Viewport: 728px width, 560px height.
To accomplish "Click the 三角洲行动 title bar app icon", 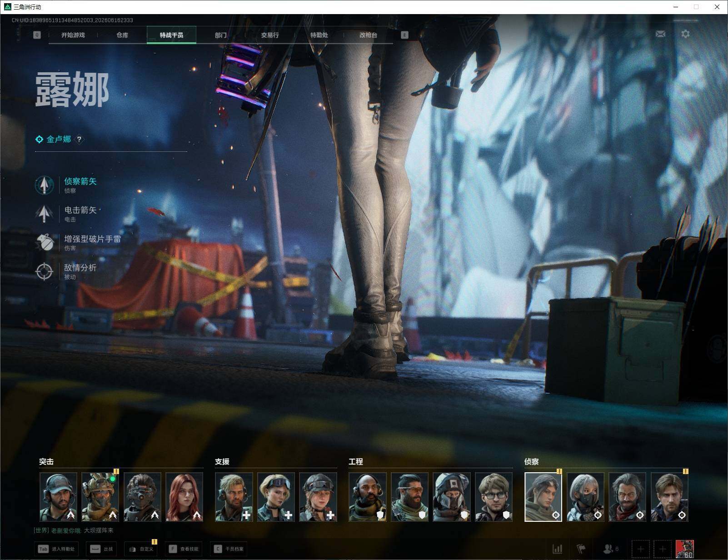I will pyautogui.click(x=7, y=7).
